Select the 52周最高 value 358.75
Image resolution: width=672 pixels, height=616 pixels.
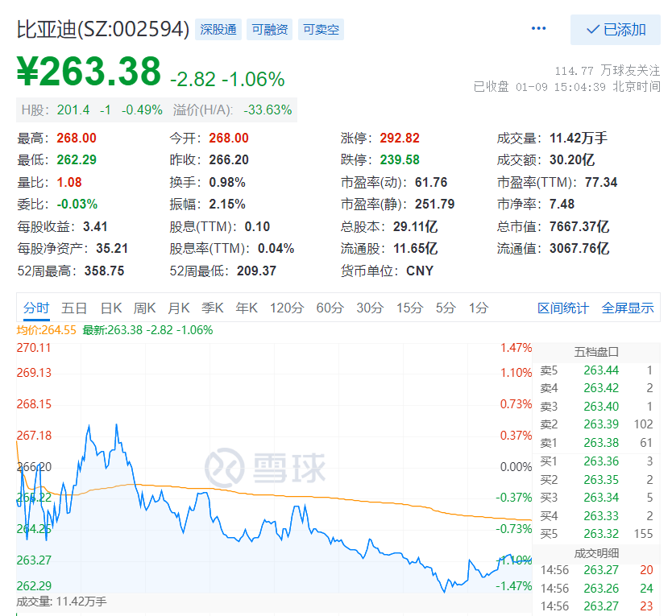104,271
